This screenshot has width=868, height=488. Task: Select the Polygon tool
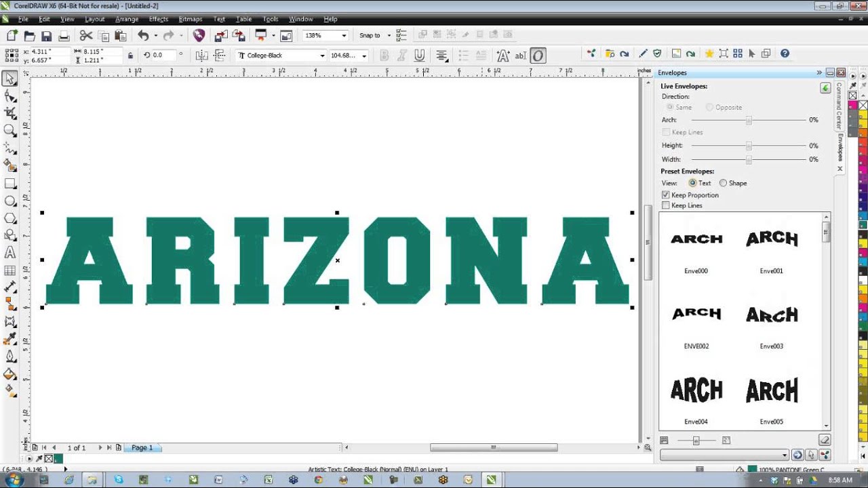pyautogui.click(x=10, y=218)
